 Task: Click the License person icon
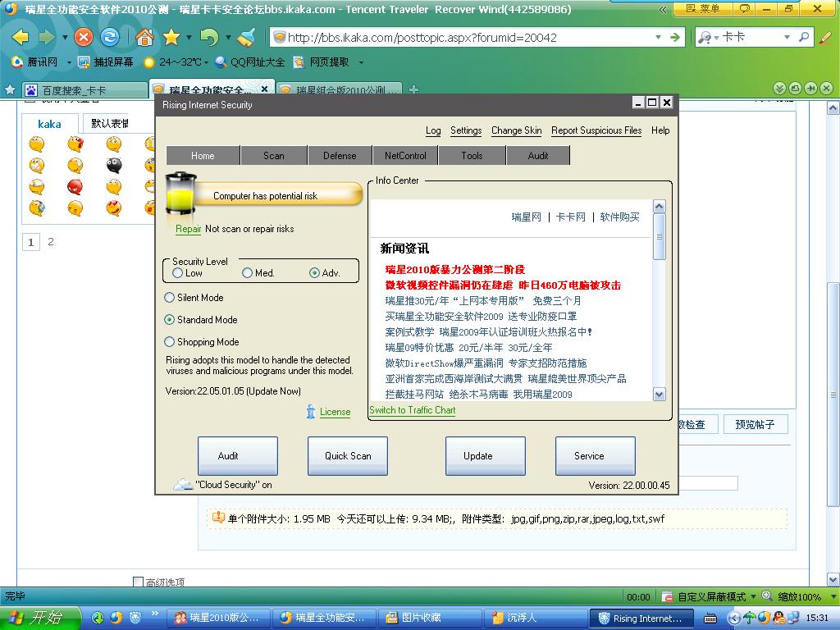(x=311, y=412)
